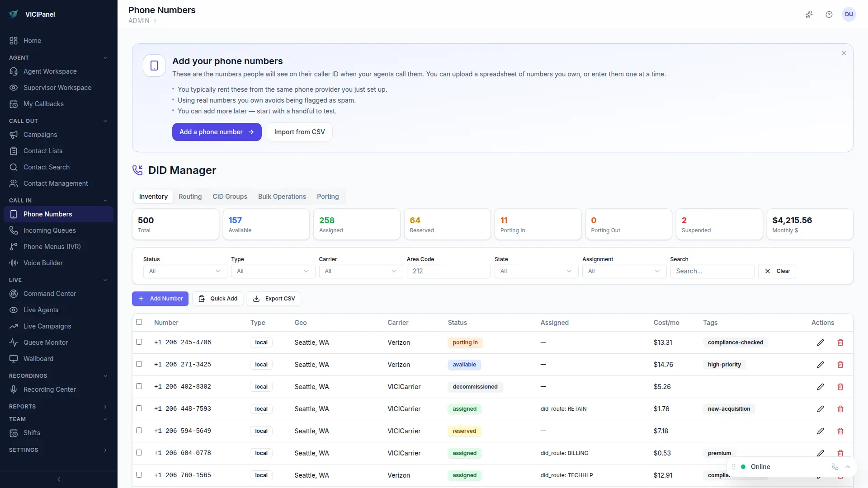Check the box for +1 206 402-8302
868x488 pixels.
[x=139, y=386]
